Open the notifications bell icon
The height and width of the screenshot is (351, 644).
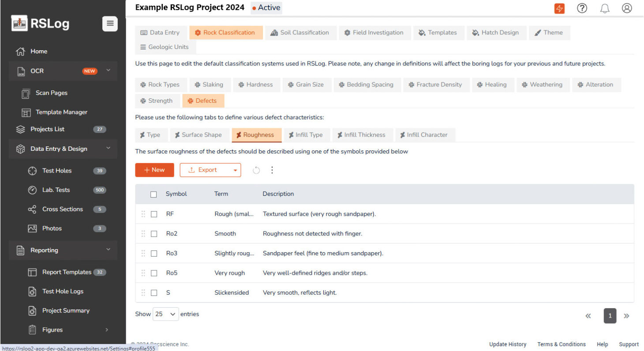pos(605,8)
